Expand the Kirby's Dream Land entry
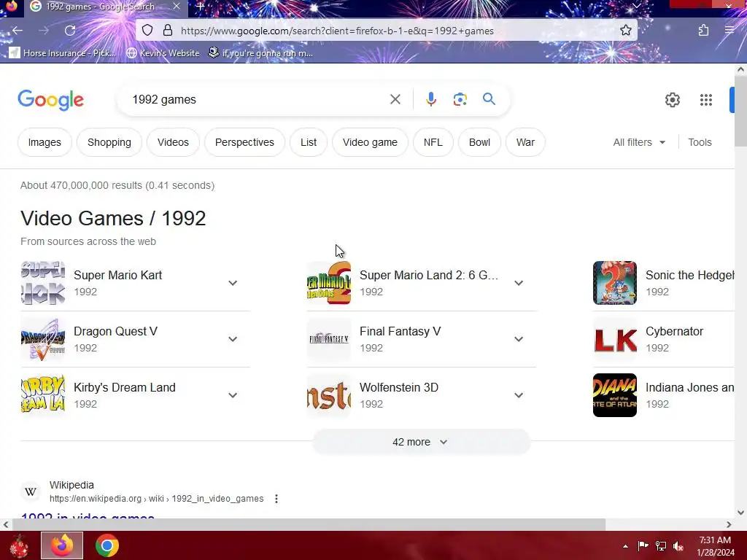 pyautogui.click(x=233, y=395)
